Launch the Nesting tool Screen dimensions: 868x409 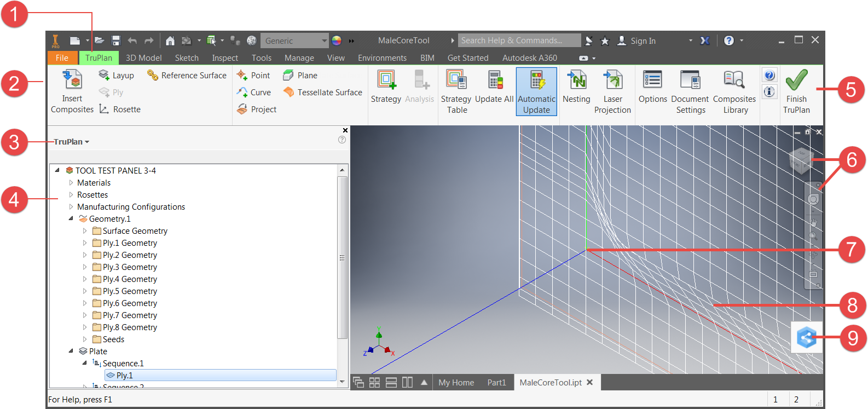(x=576, y=87)
